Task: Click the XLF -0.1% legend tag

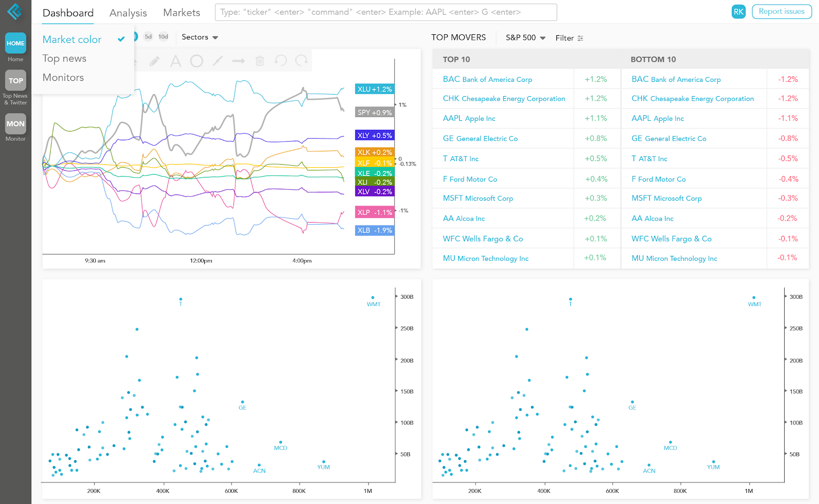Action: (375, 163)
